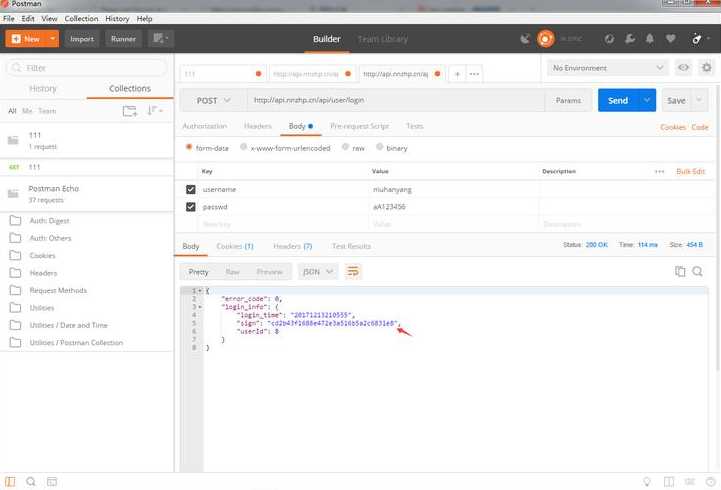
Task: Select the raw body radio button
Action: [345, 147]
